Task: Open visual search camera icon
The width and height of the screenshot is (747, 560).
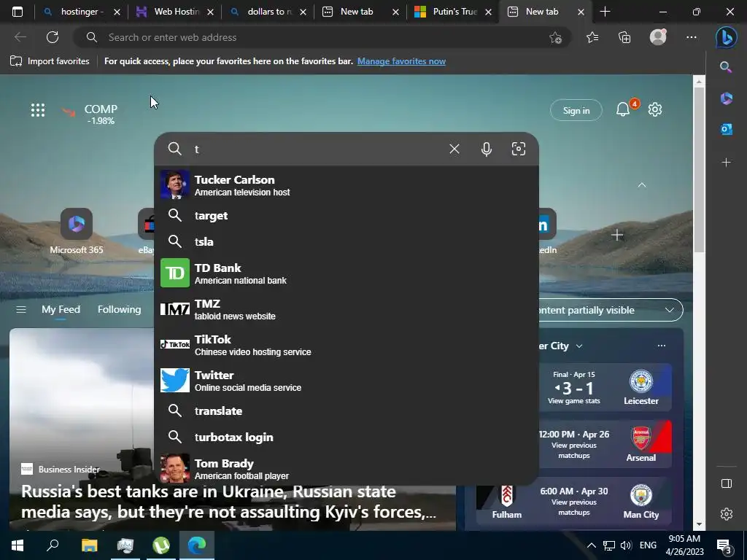Action: point(519,149)
